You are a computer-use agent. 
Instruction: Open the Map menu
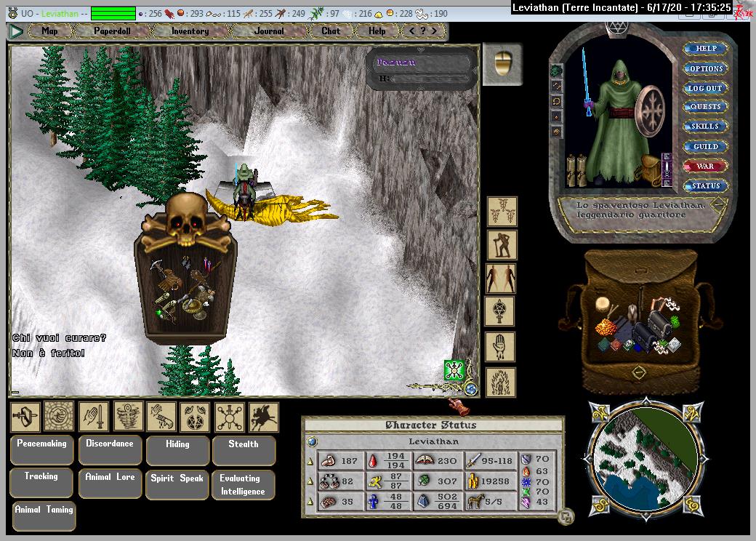tap(50, 31)
